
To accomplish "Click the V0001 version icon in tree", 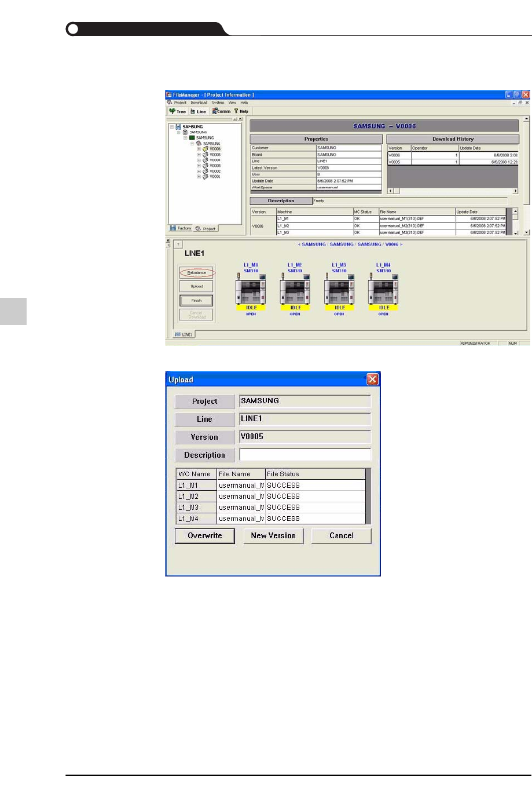I will [x=205, y=177].
